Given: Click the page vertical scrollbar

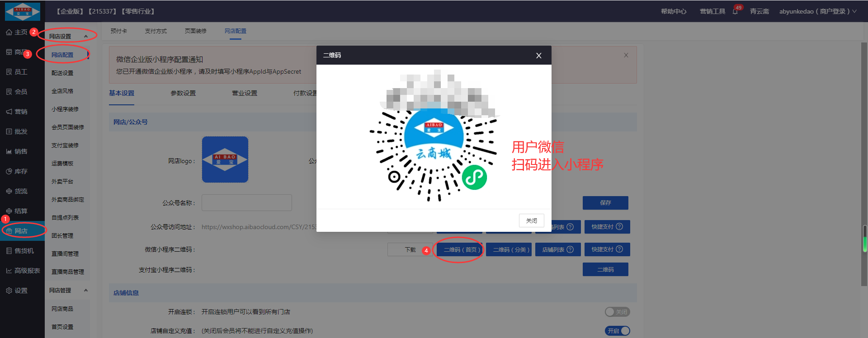Looking at the screenshot, I should (x=864, y=163).
